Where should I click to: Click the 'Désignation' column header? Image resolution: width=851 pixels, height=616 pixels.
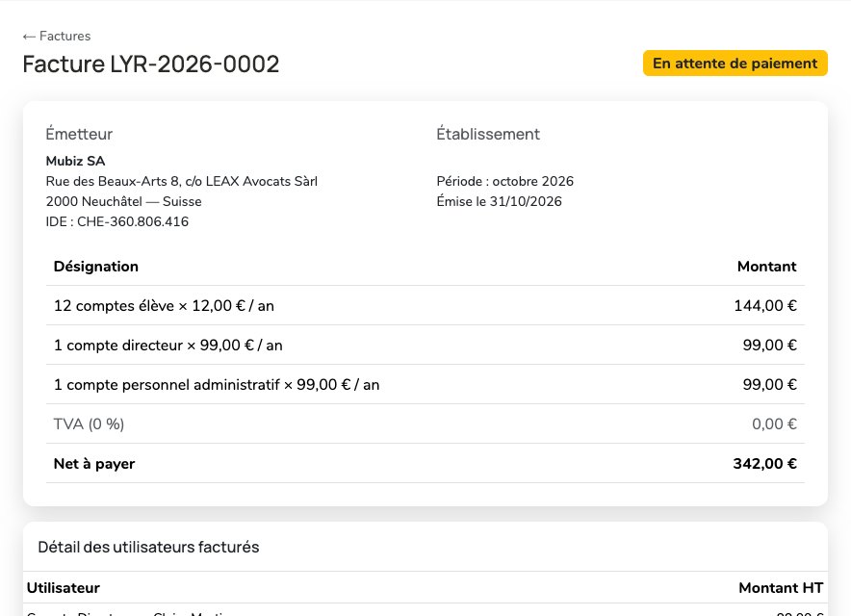tap(96, 267)
